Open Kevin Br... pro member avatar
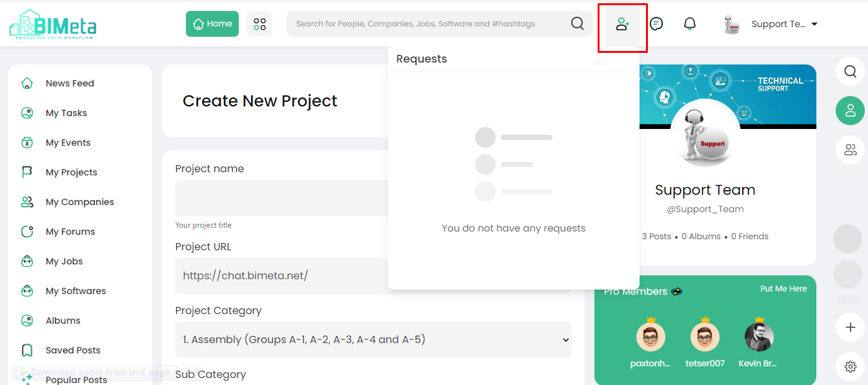This screenshot has height=385, width=868. tap(759, 337)
